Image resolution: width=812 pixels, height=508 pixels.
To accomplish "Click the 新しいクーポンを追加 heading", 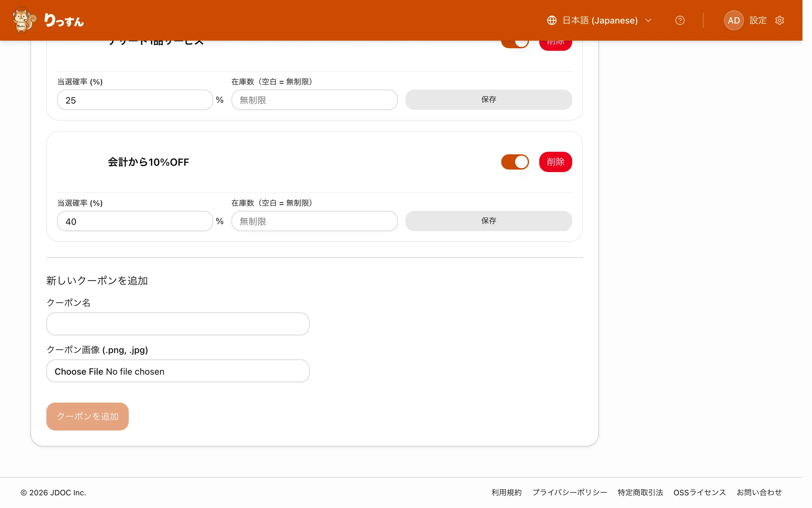I will (x=97, y=281).
